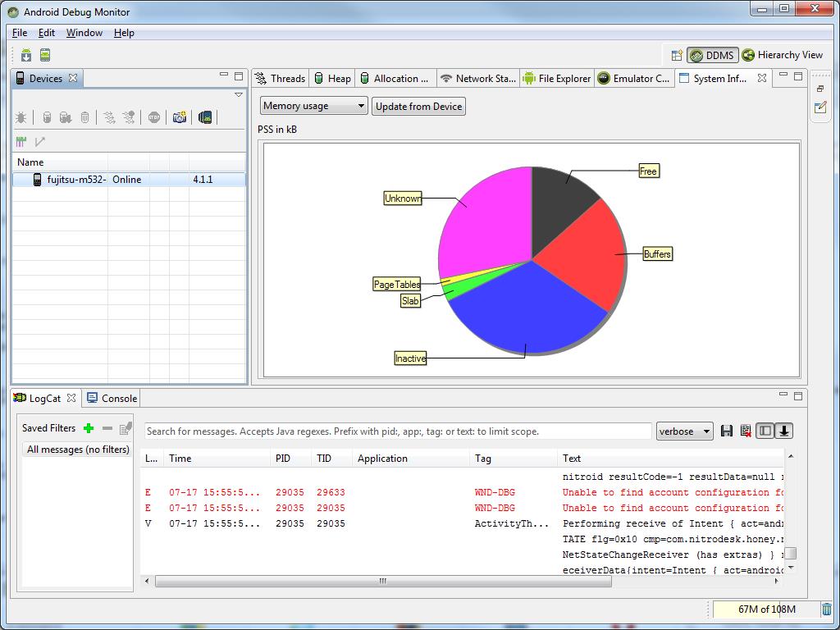Click the LogCat search messages field

tap(398, 431)
